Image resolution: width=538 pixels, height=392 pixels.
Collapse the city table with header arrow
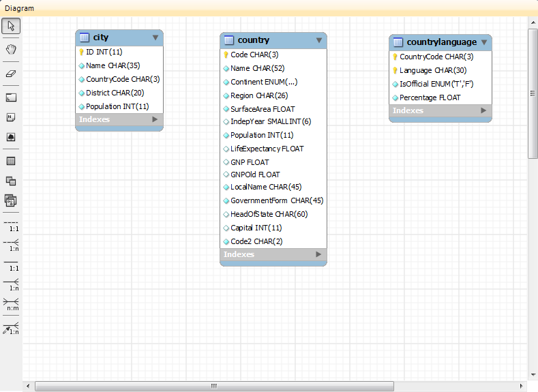click(155, 37)
